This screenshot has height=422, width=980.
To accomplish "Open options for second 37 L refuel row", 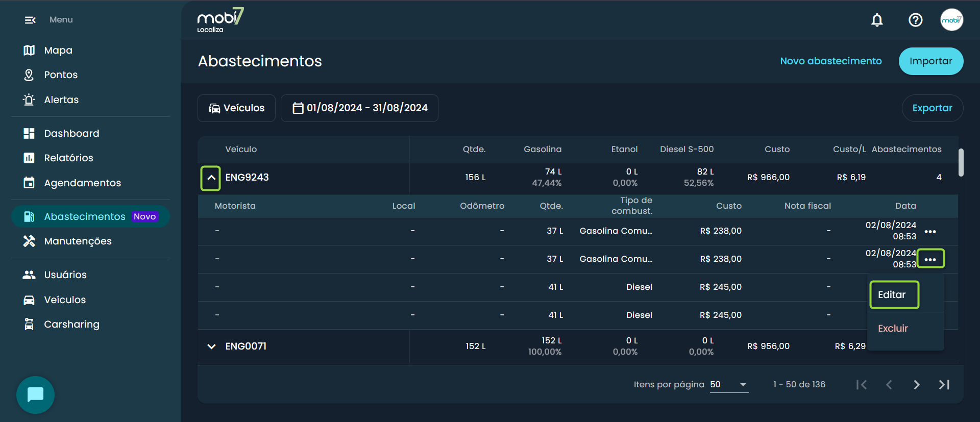I will pyautogui.click(x=930, y=259).
